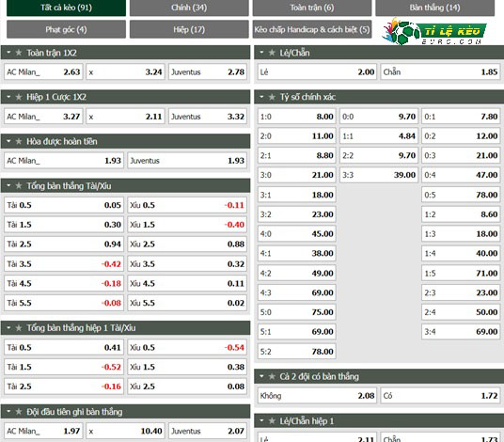Choose correct score 2:2 at 9.70
Screen dimensions: 504x442
click(379, 155)
